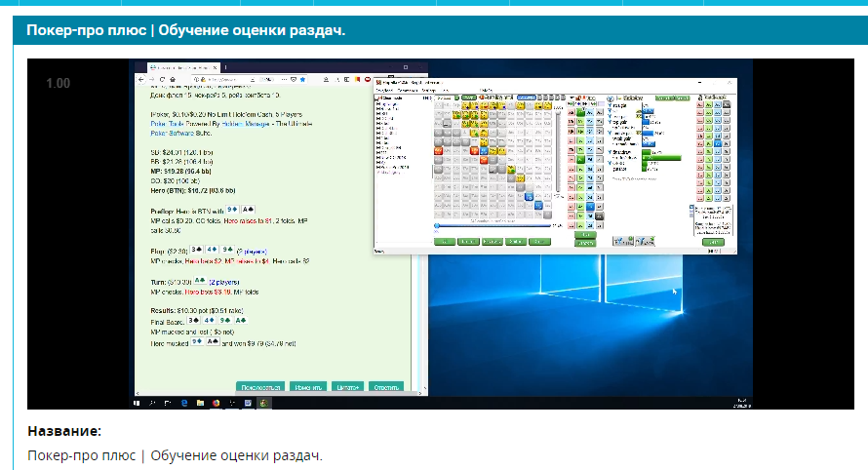
Task: Close the open Firefox tab
Action: click(215, 68)
